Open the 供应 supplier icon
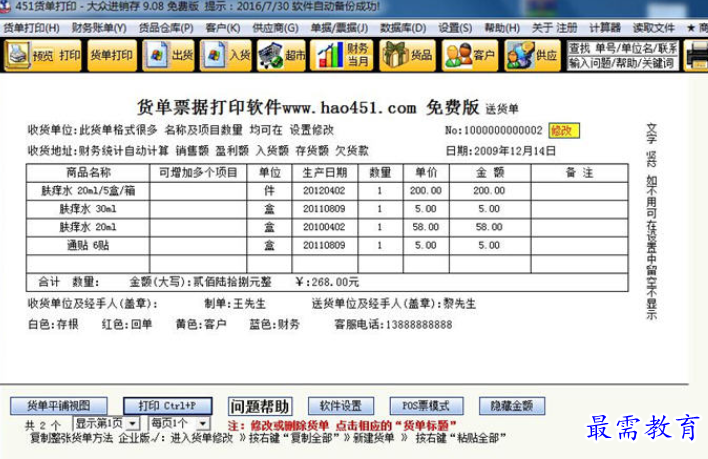Image resolution: width=708 pixels, height=459 pixels. [532, 56]
